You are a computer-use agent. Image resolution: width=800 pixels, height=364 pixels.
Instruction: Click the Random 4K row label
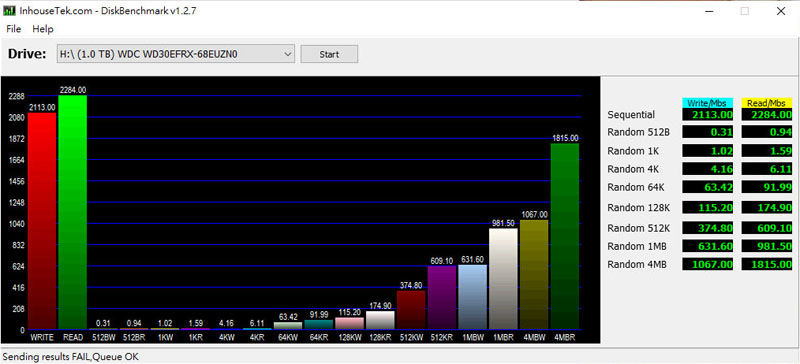click(633, 168)
